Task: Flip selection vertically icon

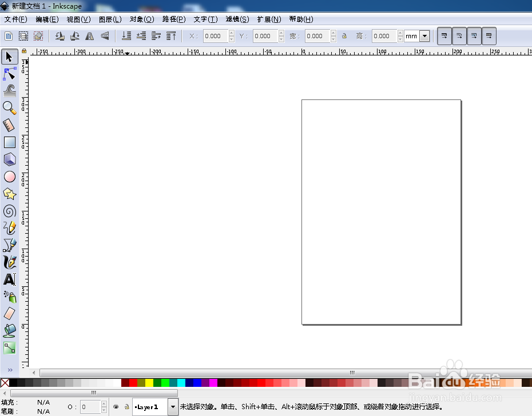Action: (x=105, y=36)
